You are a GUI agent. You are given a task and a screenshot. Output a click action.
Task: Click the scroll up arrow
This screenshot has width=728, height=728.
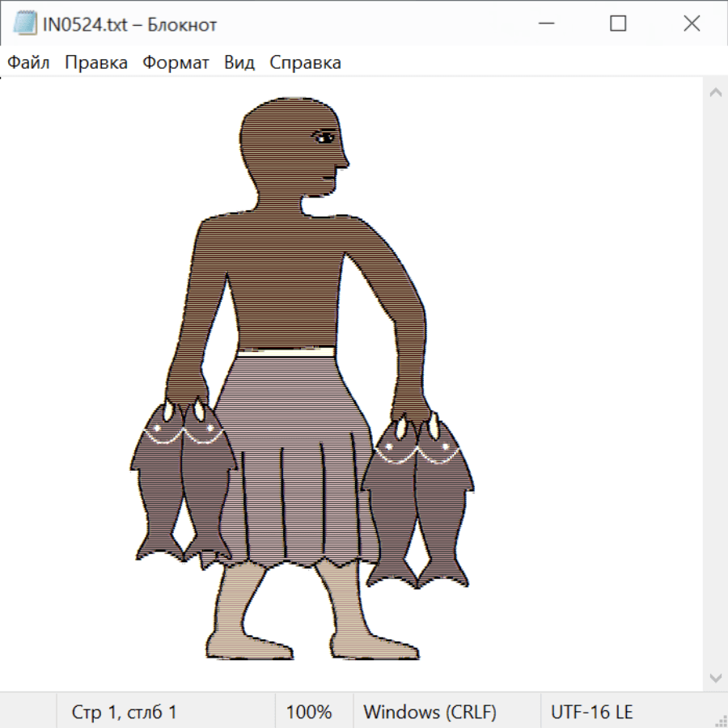[715, 93]
